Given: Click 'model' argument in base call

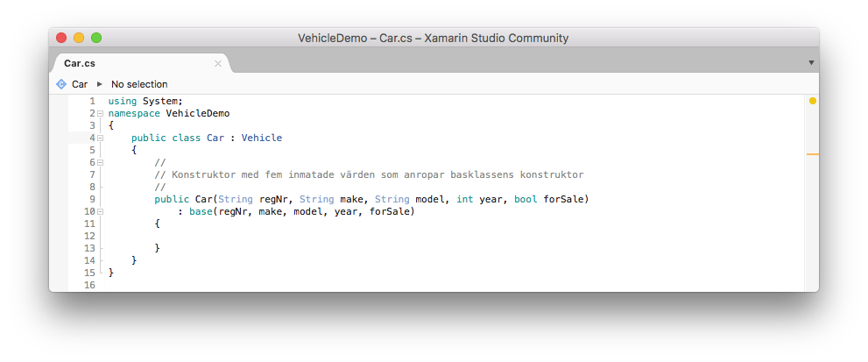Looking at the screenshot, I should pyautogui.click(x=307, y=212).
